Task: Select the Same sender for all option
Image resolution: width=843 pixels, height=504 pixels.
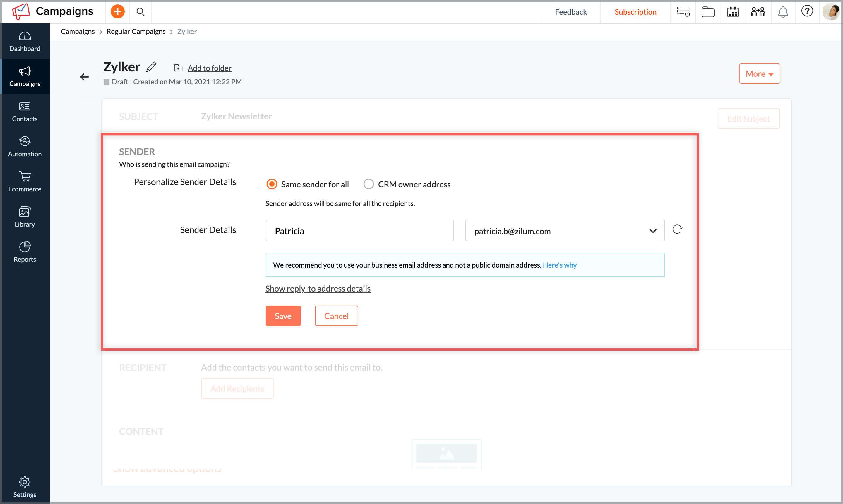Action: tap(271, 184)
